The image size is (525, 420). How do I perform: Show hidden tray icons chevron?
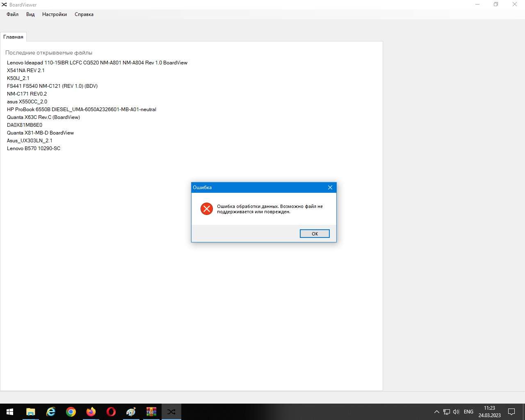tap(436, 412)
